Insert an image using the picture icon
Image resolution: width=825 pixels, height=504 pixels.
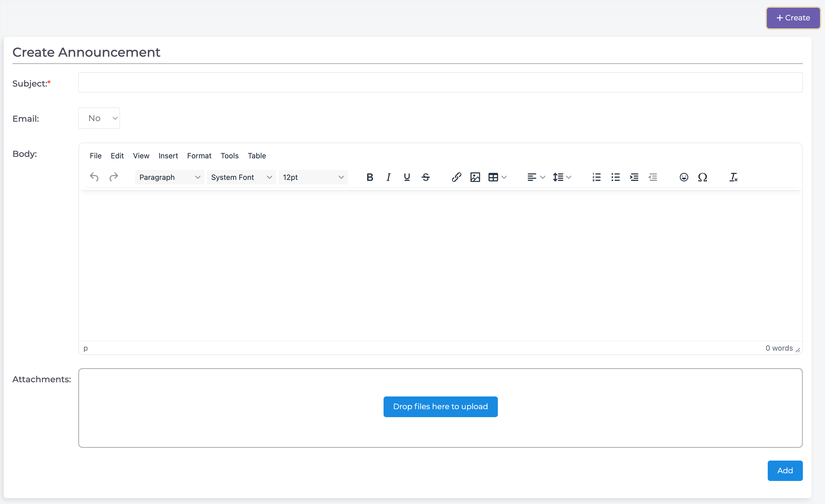[475, 177]
